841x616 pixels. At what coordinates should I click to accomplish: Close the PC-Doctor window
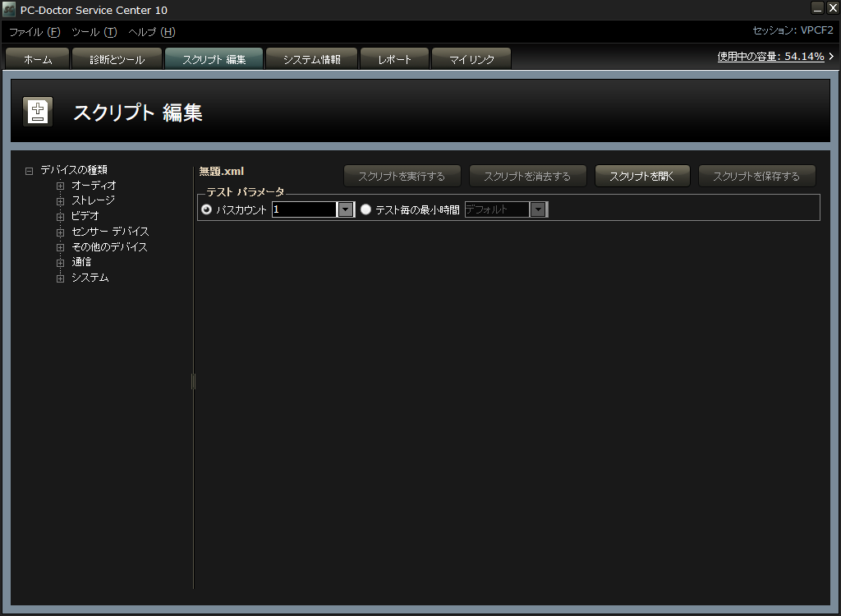[833, 7]
